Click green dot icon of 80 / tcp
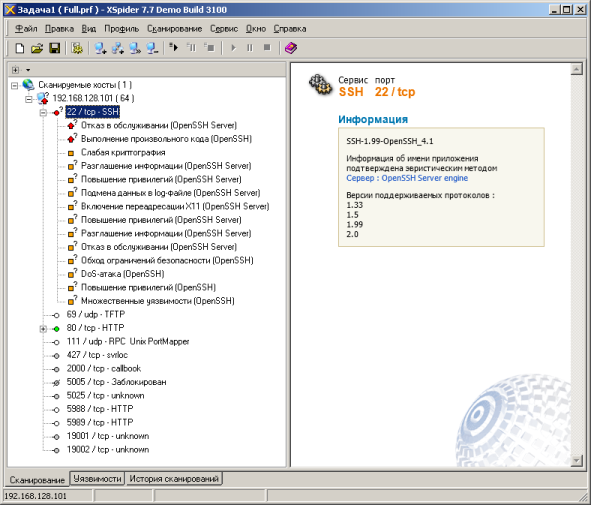The height and width of the screenshot is (505, 591). tap(57, 329)
